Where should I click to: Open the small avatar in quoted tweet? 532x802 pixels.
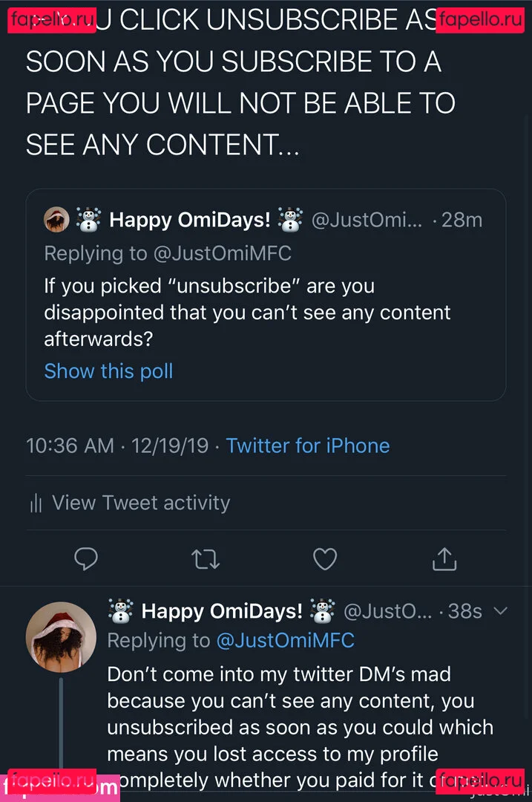pos(57,220)
